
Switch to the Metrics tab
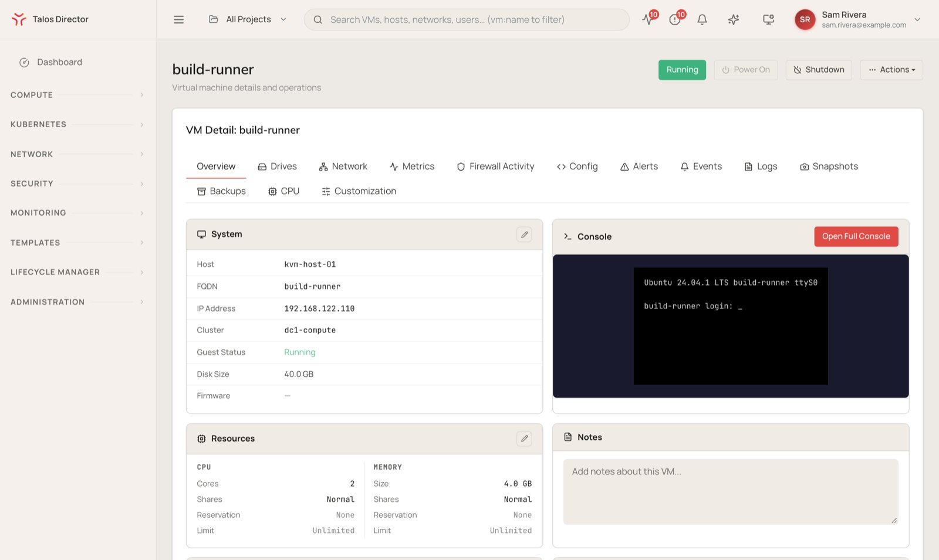pos(412,167)
